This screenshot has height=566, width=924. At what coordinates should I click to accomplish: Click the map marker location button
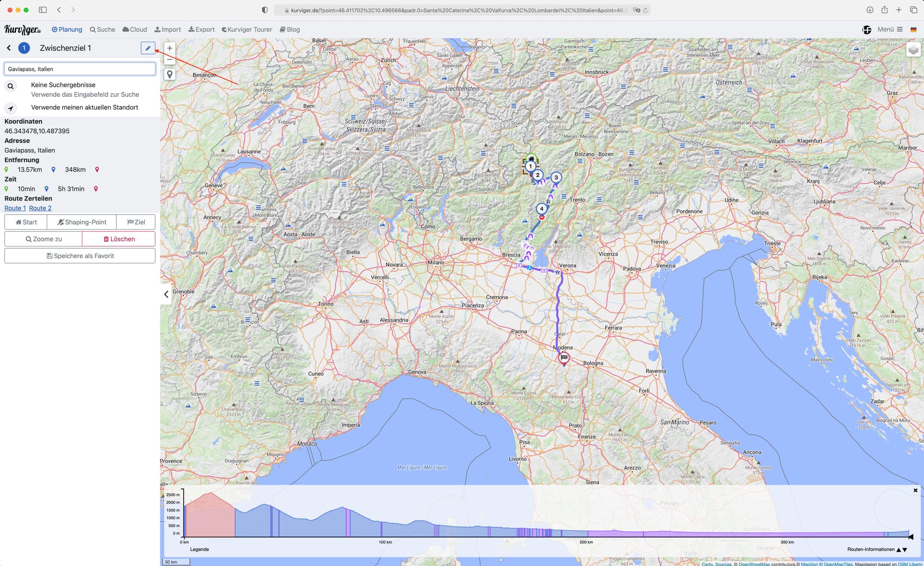click(169, 75)
